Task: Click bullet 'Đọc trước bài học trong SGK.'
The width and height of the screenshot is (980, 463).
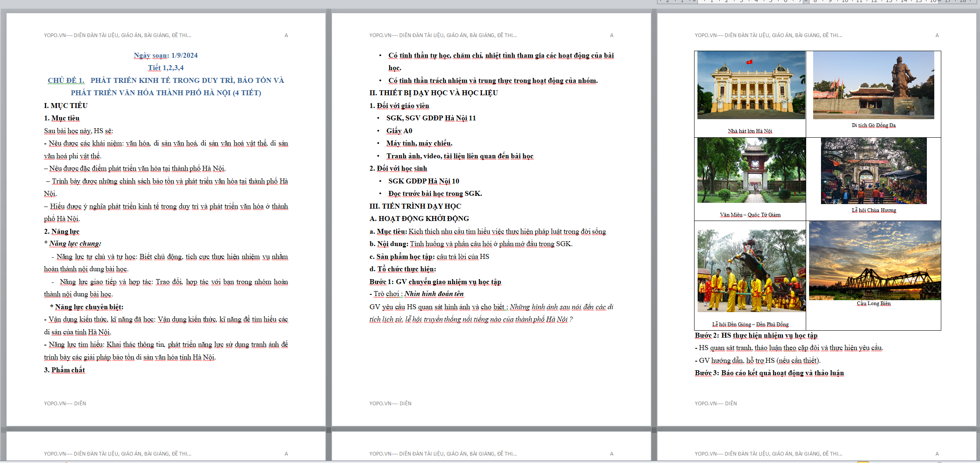Action: 435,193
